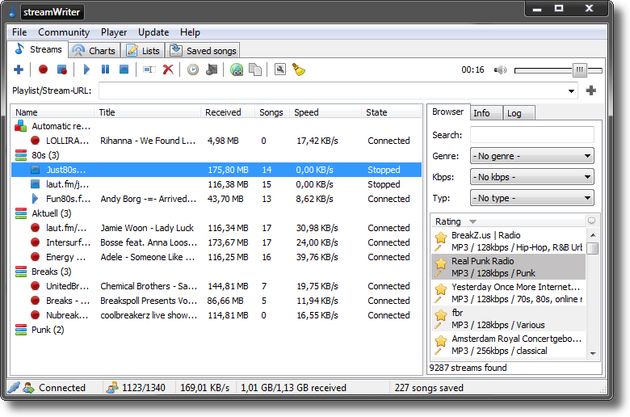Switch to the Charts tab
Screen dimensions: 630x417
click(x=94, y=51)
